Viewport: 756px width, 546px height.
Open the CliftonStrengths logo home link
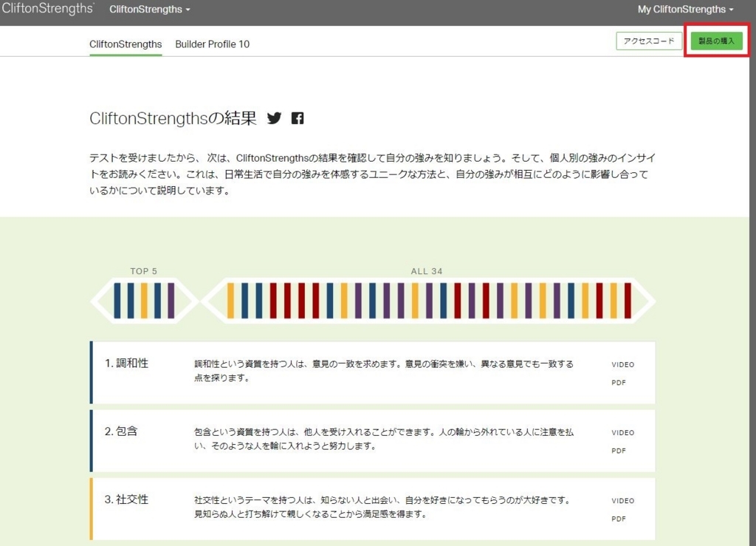[x=48, y=9]
